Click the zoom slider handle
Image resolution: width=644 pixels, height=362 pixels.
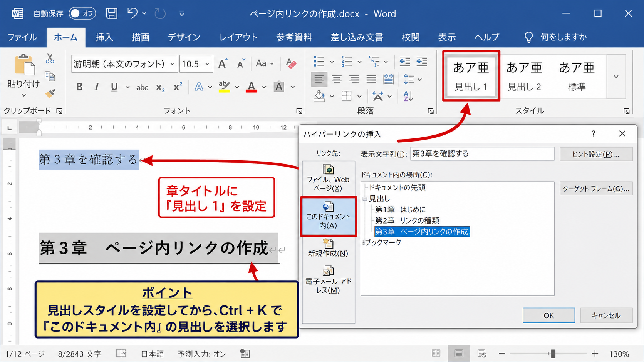pyautogui.click(x=553, y=354)
